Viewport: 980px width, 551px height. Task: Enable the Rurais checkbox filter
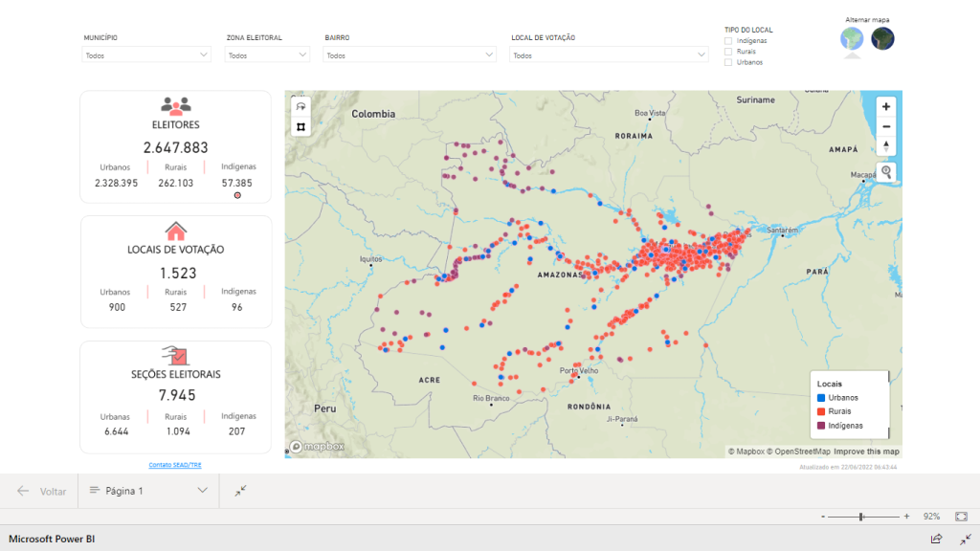(728, 52)
